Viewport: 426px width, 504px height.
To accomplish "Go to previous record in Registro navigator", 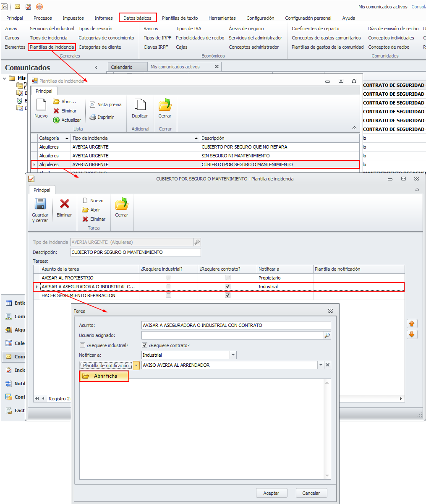I will point(43,399).
